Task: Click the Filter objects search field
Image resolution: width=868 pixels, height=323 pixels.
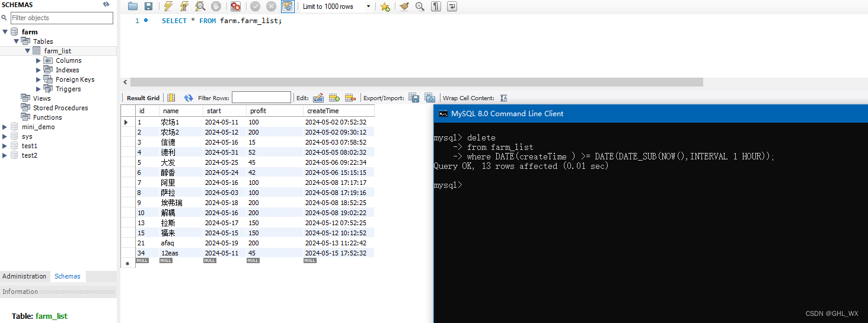Action: coord(62,18)
